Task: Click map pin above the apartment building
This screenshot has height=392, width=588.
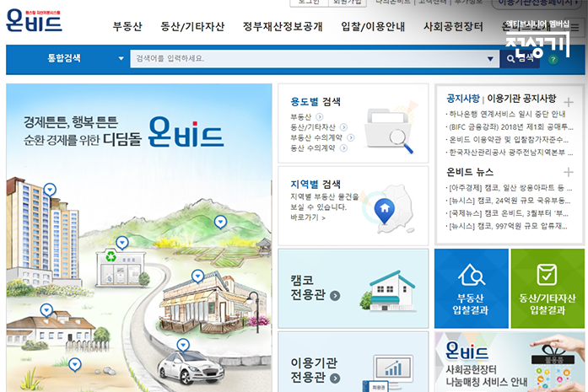Action: [x=50, y=190]
